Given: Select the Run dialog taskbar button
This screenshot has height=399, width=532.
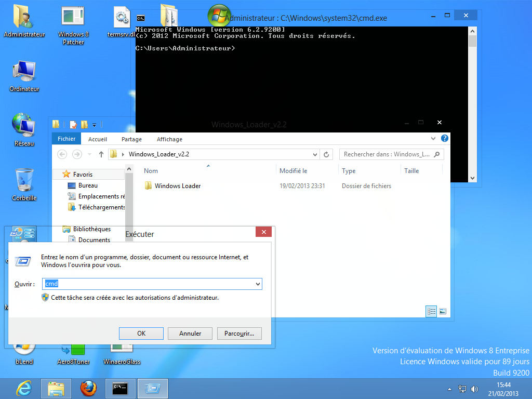Looking at the screenshot, I should pos(152,389).
